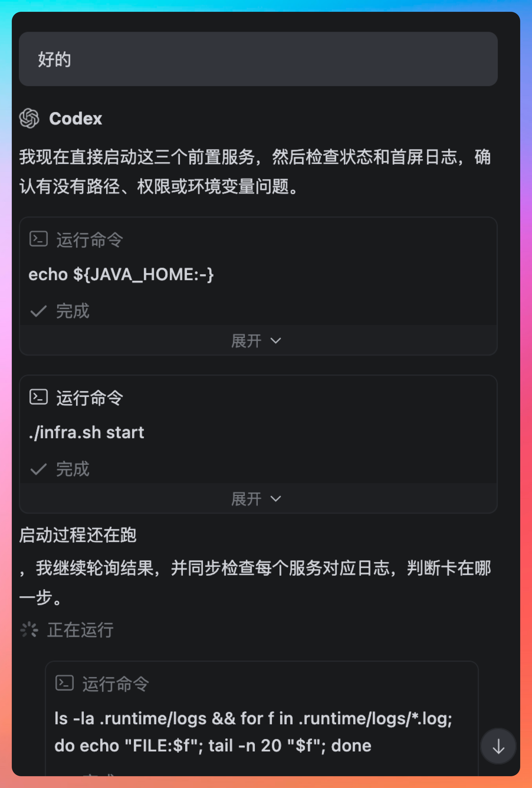Click terminal icon on ls -la logs card

coord(64,683)
